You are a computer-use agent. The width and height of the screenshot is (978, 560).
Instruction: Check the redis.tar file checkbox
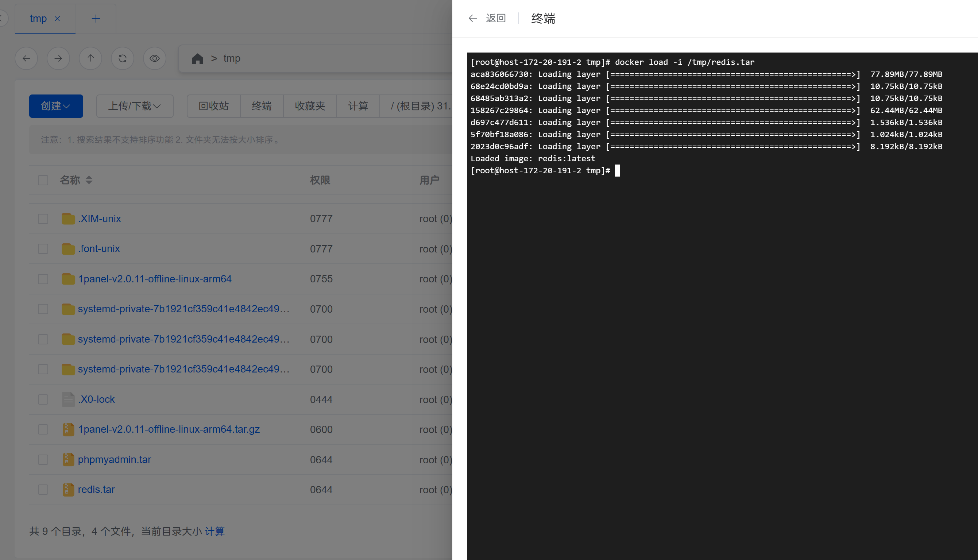[43, 490]
